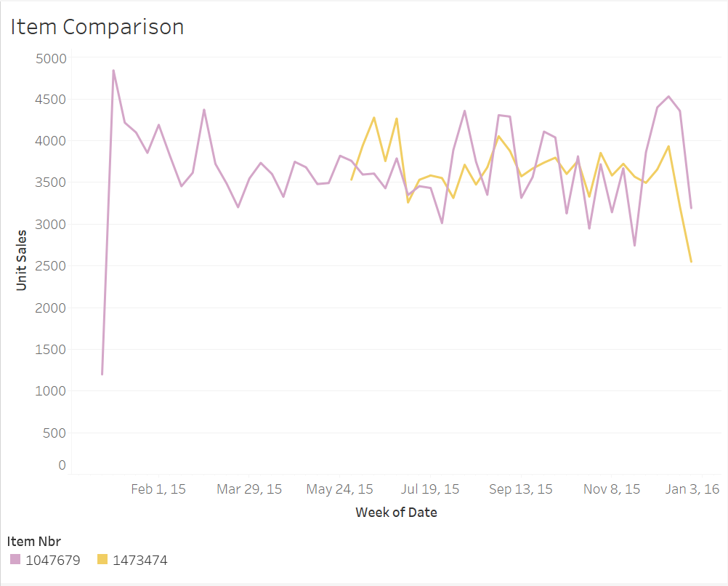
Task: Select the 1473474 legend label
Action: coord(139,560)
